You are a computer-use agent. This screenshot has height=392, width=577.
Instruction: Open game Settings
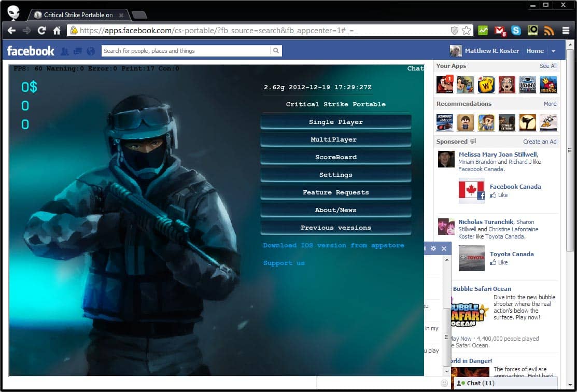(335, 175)
